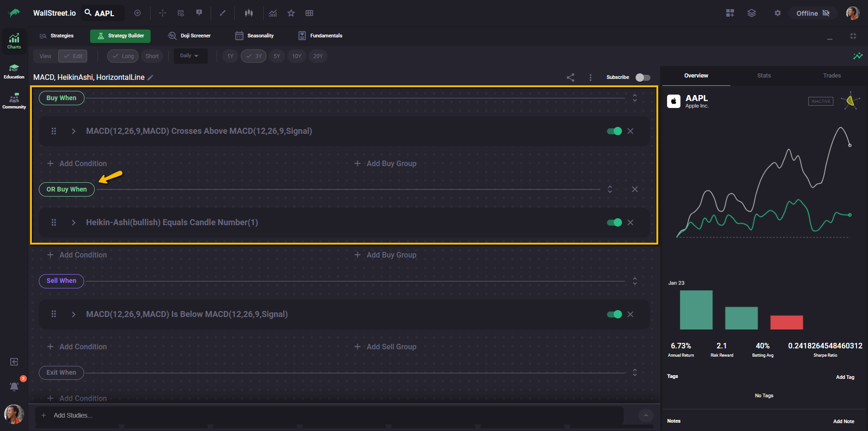Open the Doji Screener tab
The image size is (868, 431).
click(x=189, y=36)
